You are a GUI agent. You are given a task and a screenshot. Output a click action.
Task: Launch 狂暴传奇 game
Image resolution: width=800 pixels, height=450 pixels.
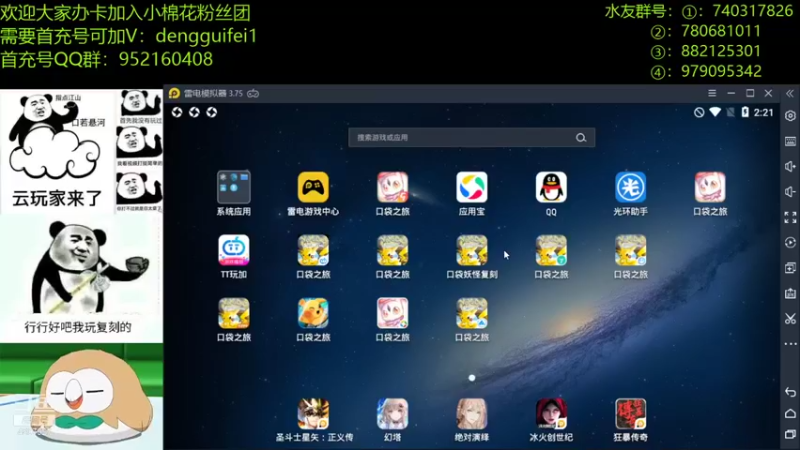(631, 414)
